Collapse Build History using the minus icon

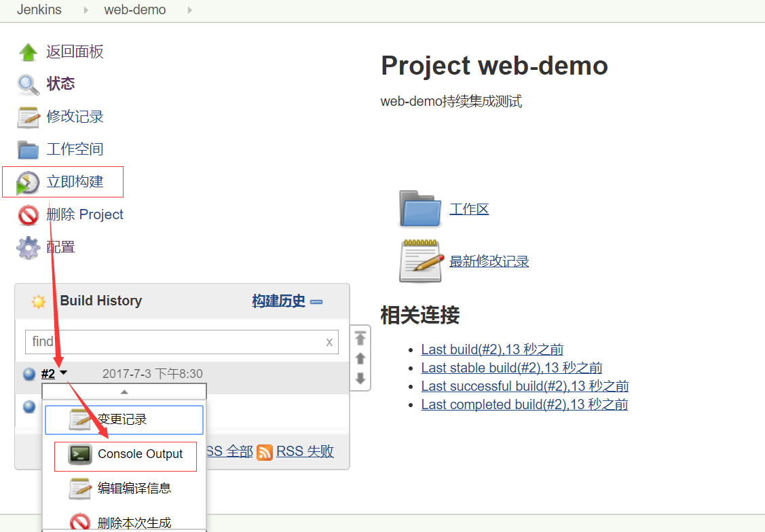click(x=316, y=301)
